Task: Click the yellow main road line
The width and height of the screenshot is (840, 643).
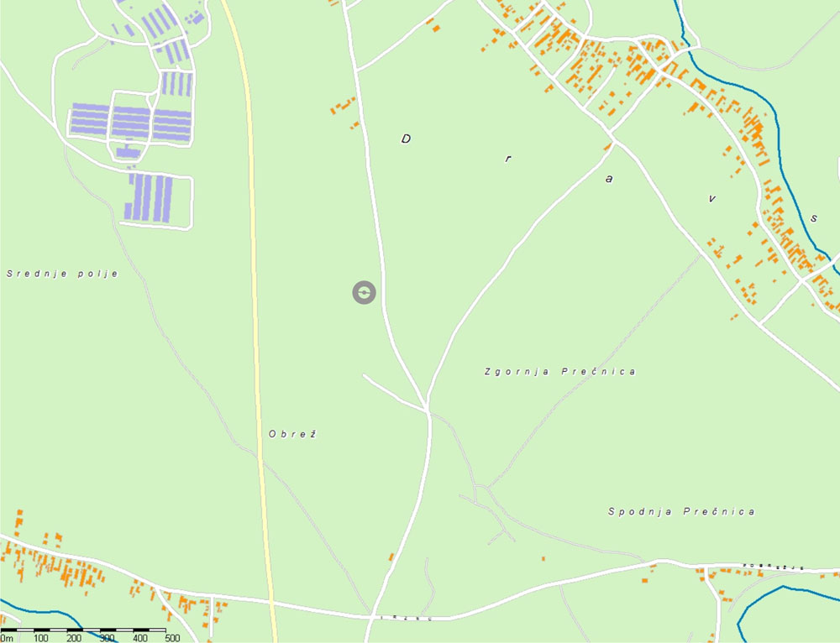Action: (256, 321)
